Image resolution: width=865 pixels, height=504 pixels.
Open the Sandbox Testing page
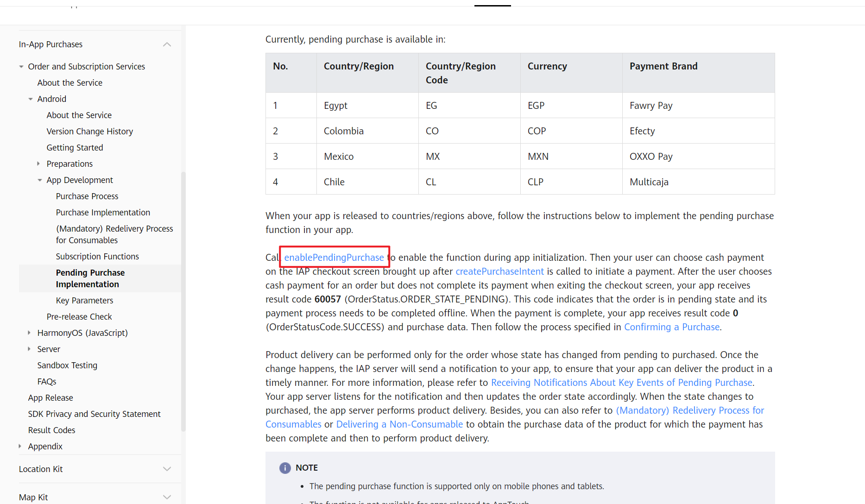click(67, 365)
